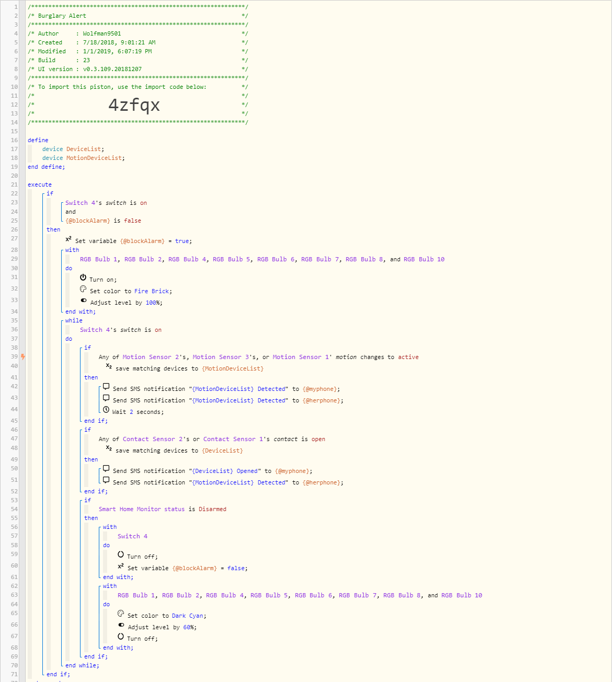
Task: Click the {@herphone} variable on line 51
Action: (322, 482)
